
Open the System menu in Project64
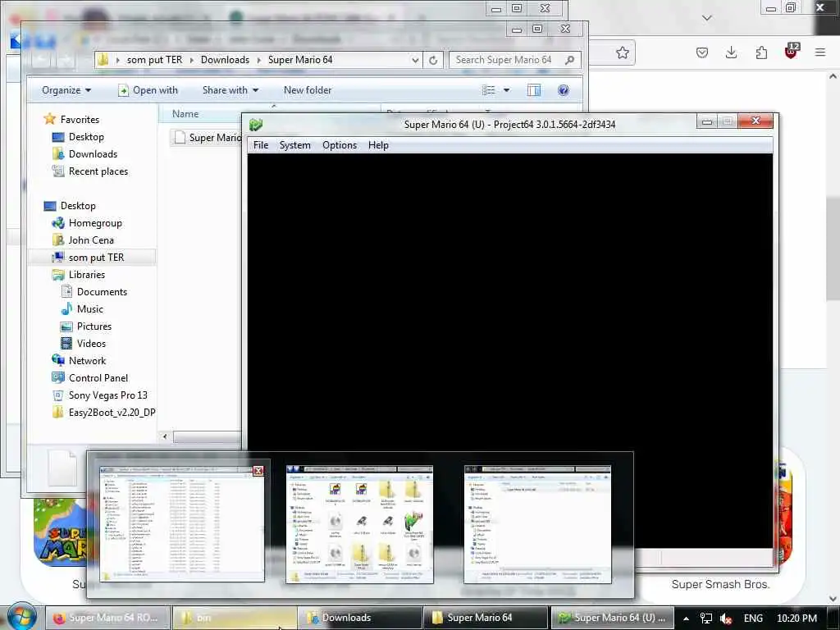[294, 145]
